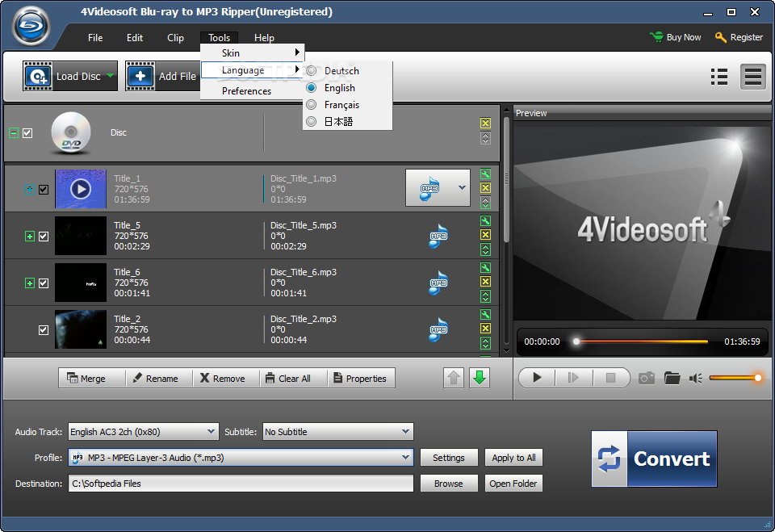Open the Edit menu
The image size is (775, 532).
tap(135, 38)
